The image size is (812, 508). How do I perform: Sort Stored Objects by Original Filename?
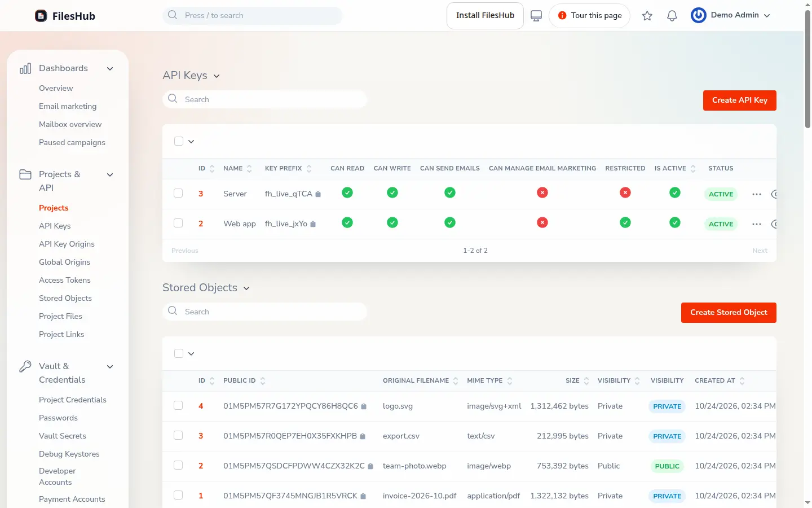pyautogui.click(x=456, y=381)
